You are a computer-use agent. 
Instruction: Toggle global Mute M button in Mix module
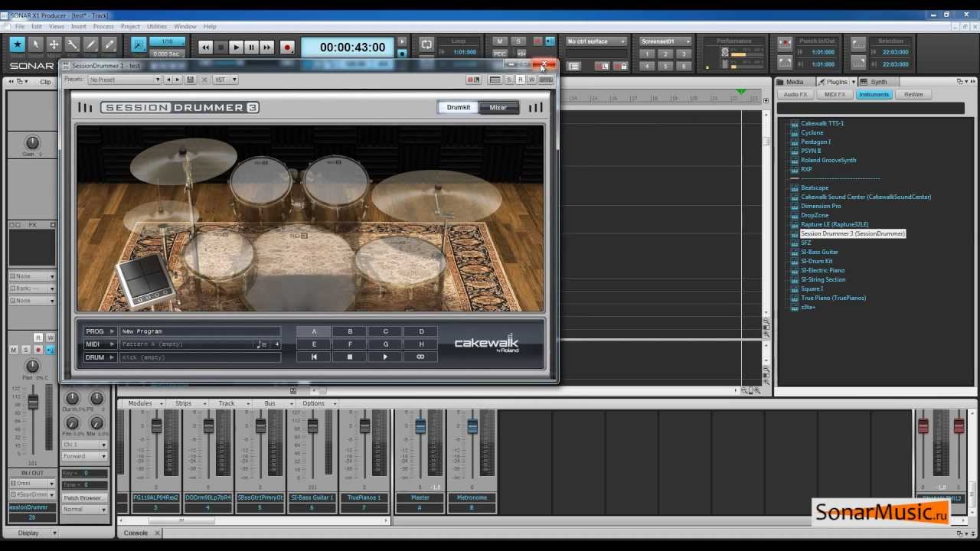(x=500, y=41)
